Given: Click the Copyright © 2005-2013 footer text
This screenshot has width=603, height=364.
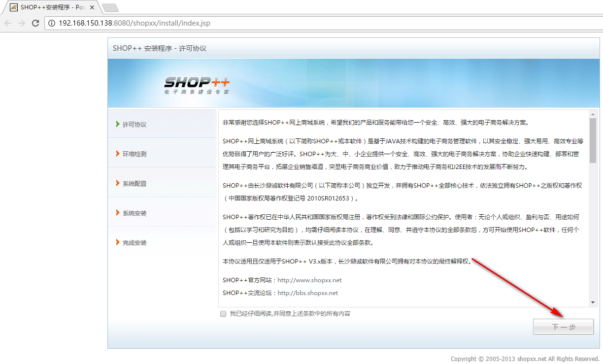Looking at the screenshot, I should 525,359.
